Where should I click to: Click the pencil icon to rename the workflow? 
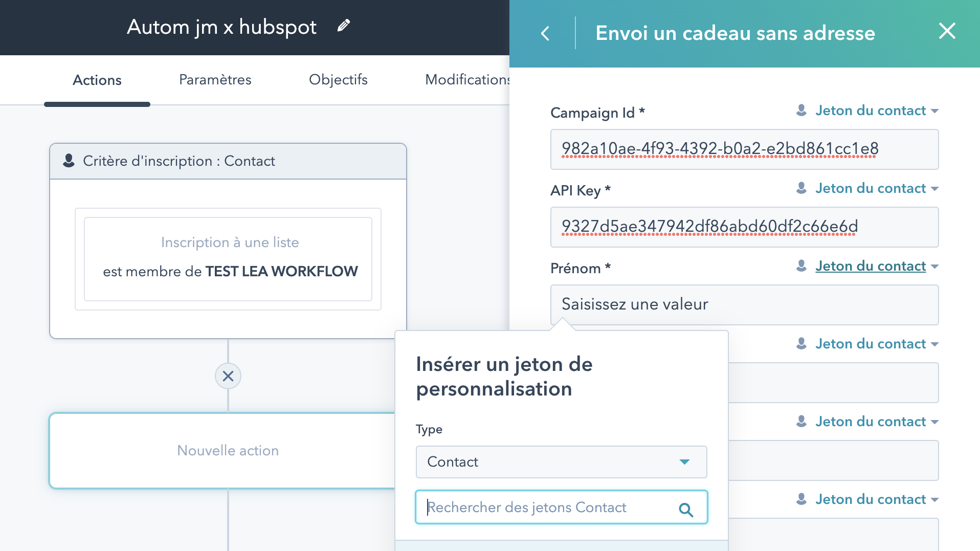pos(344,25)
